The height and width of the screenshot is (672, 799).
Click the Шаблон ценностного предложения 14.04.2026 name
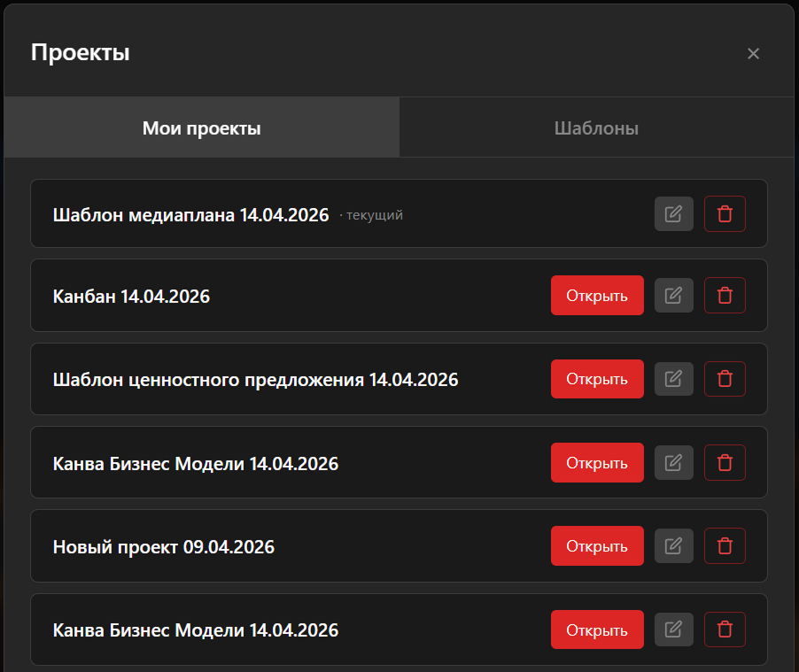click(x=256, y=380)
